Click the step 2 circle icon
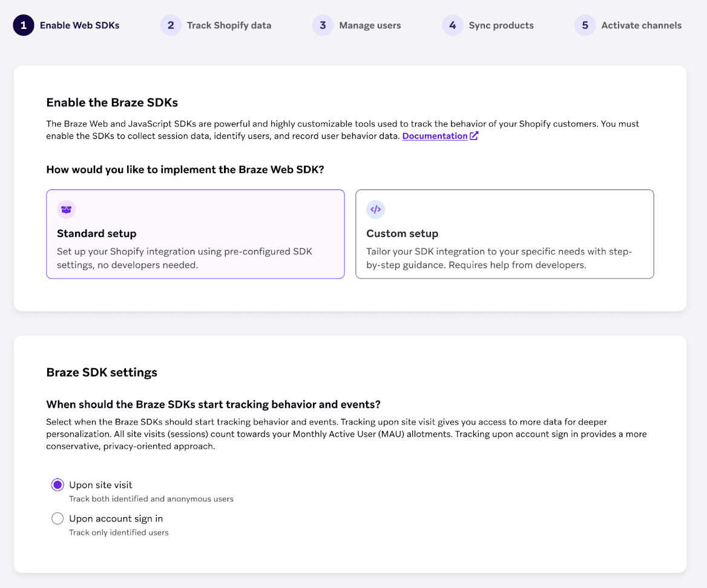The width and height of the screenshot is (707, 588). point(170,25)
